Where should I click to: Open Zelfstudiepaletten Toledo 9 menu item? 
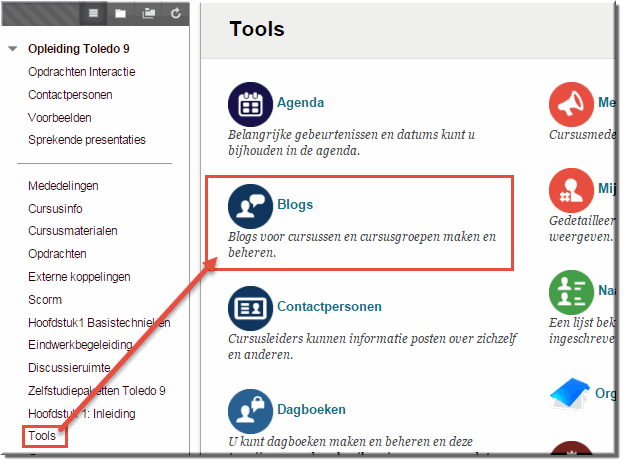96,391
